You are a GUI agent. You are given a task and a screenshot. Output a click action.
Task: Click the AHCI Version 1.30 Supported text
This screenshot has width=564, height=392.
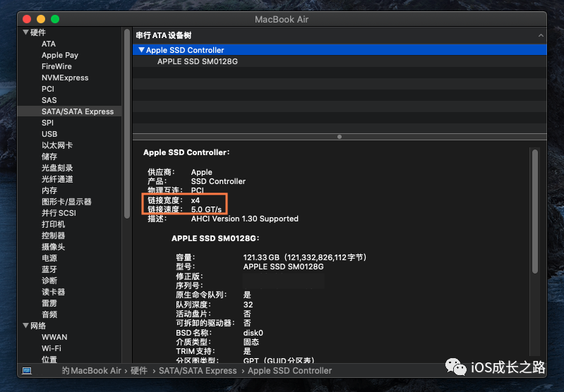[x=245, y=219]
